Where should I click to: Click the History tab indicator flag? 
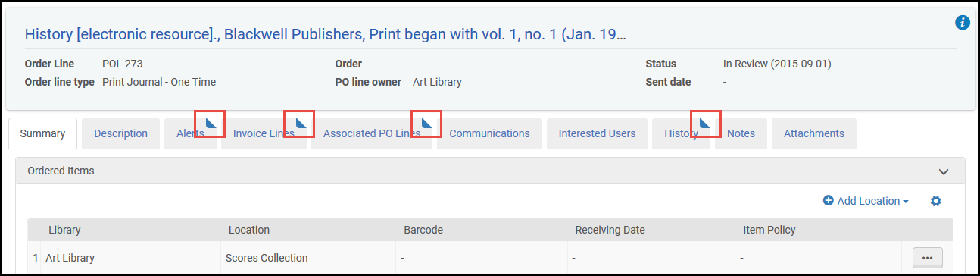(706, 123)
